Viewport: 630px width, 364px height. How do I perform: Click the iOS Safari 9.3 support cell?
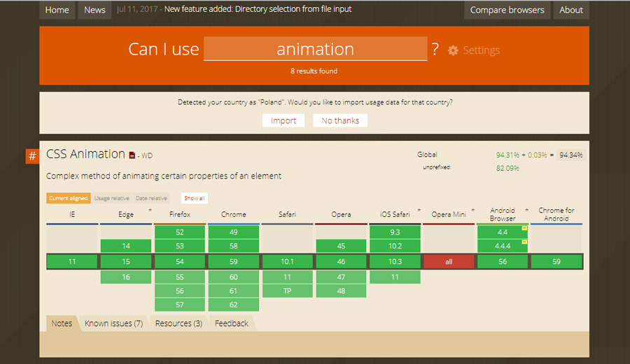pos(395,232)
